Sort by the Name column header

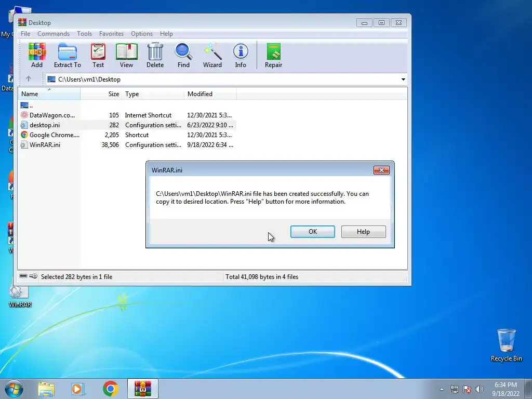(49, 94)
